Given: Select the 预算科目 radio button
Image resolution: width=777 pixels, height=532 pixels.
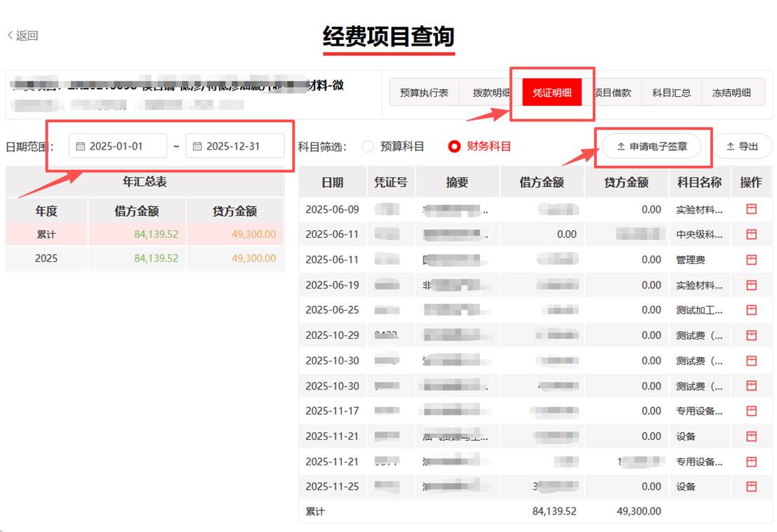Looking at the screenshot, I should (x=368, y=147).
